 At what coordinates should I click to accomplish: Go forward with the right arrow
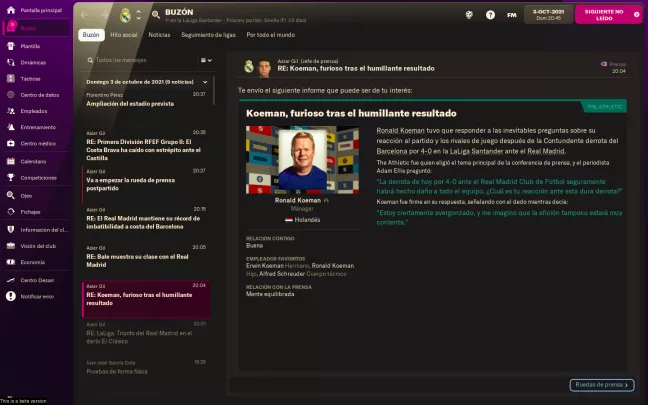coord(104,15)
